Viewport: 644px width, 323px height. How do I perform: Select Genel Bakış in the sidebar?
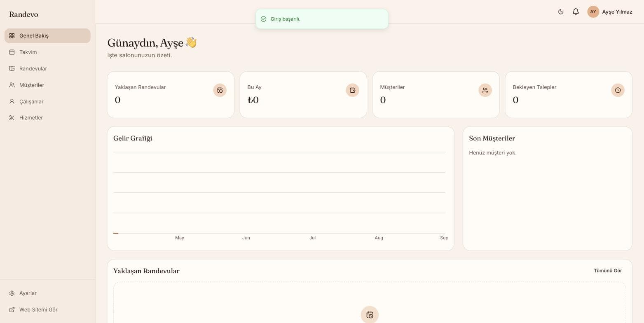click(47, 36)
